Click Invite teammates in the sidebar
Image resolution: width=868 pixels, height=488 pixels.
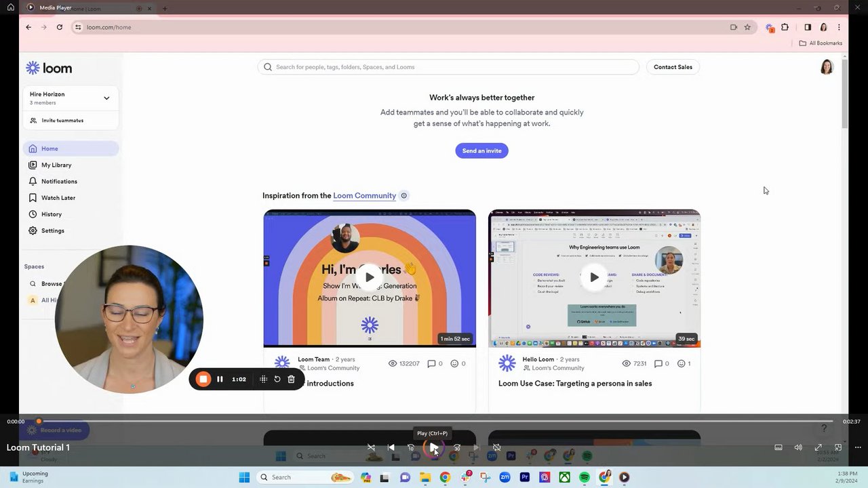(x=62, y=121)
